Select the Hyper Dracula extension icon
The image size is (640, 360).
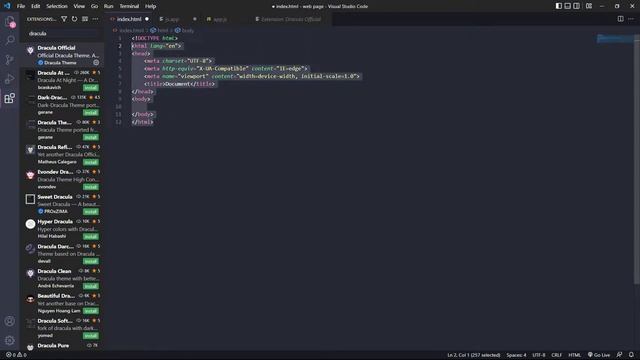[30, 224]
